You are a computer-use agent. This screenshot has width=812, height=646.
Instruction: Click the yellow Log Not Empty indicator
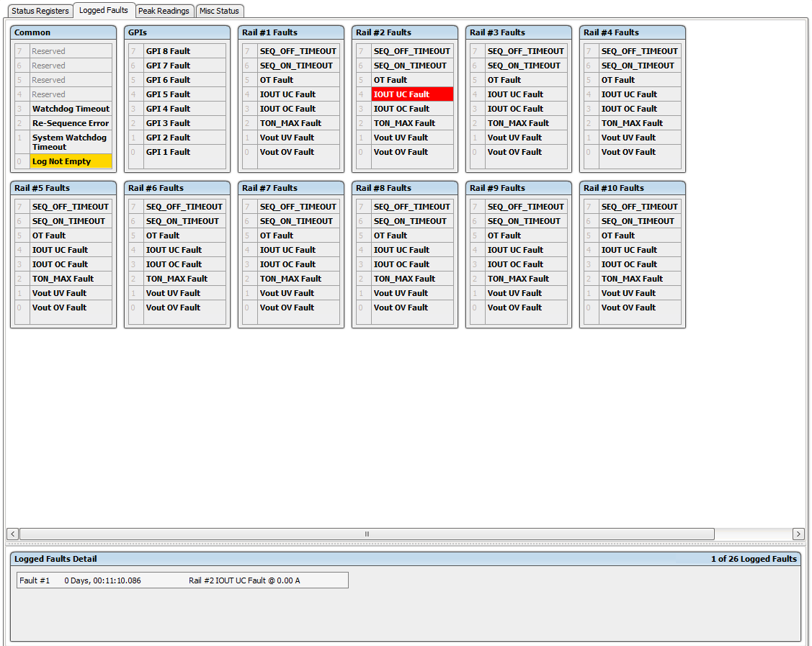71,161
